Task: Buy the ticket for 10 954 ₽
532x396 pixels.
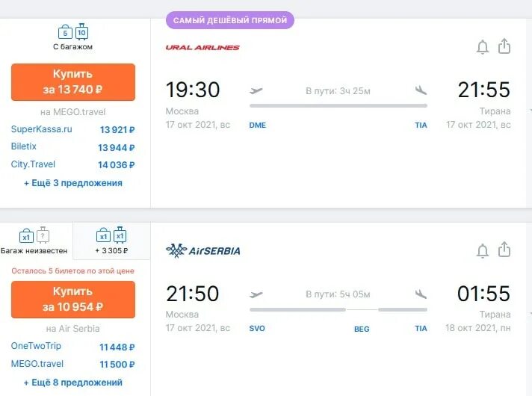Action: [x=73, y=300]
